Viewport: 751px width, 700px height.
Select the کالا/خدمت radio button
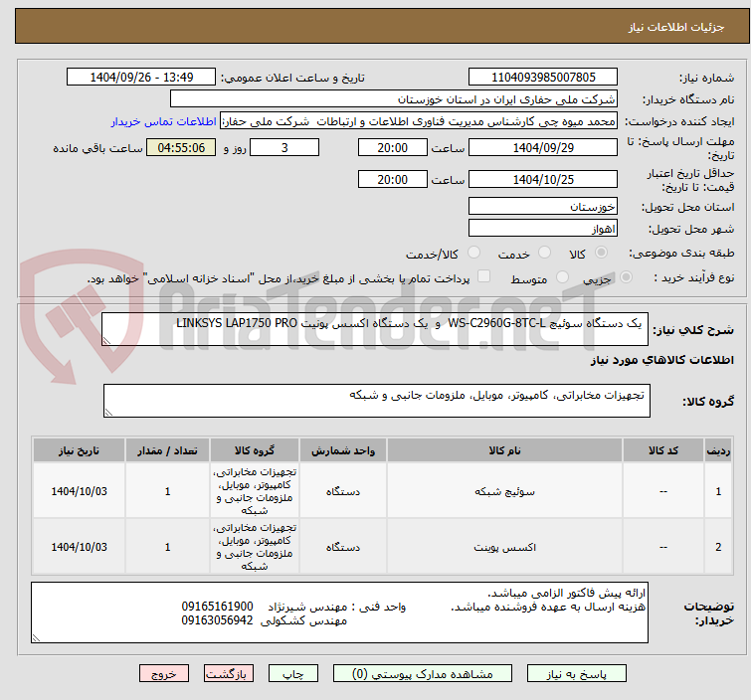[x=473, y=253]
